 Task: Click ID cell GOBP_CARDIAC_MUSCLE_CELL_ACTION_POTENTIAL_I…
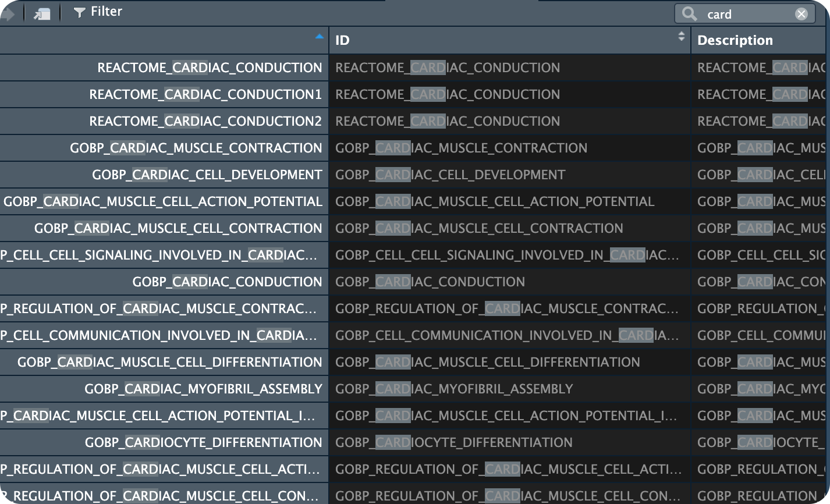click(510, 416)
